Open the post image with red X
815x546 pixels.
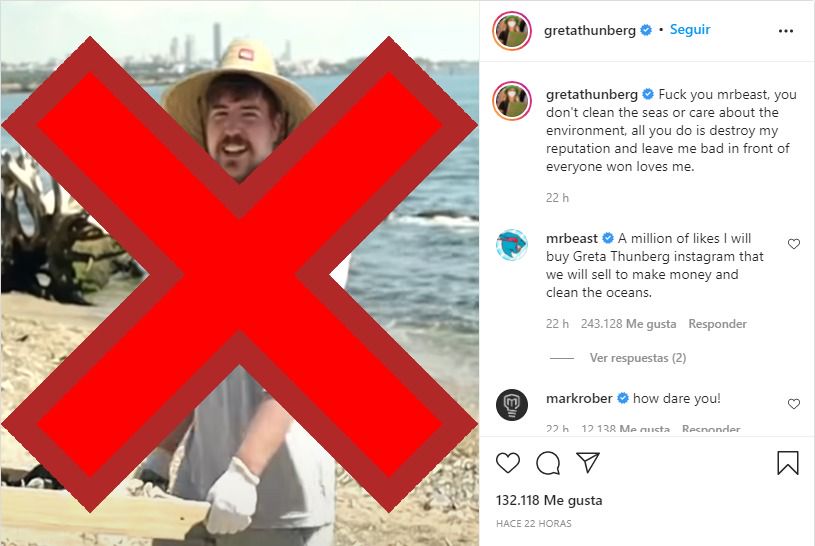[240, 274]
